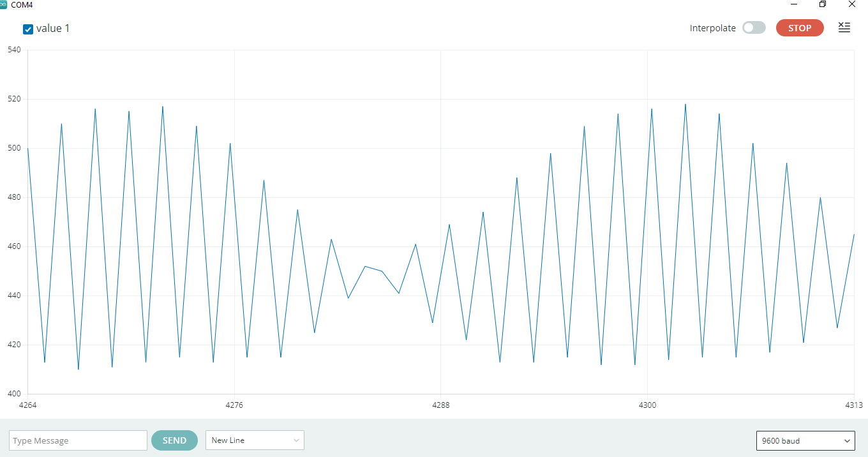Click the Arduino logo in the title bar
The height and width of the screenshot is (457, 868).
(3, 4)
